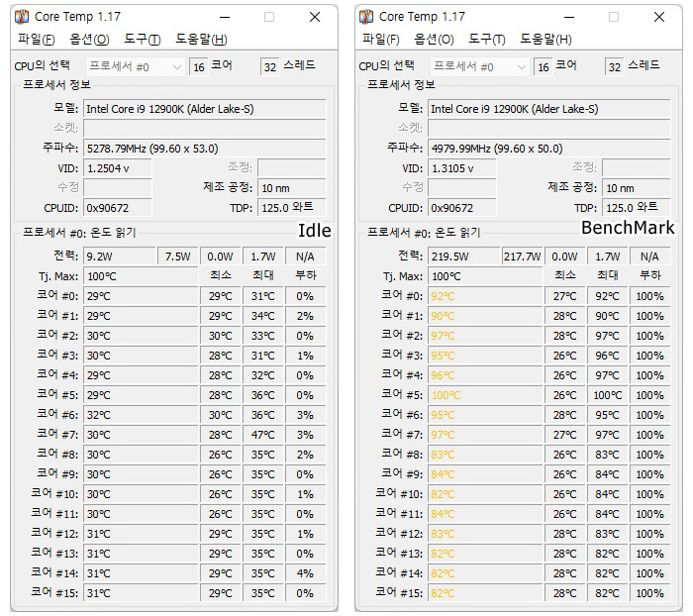This screenshot has width=693, height=616.
Task: Click the Tj. Max 100°C field in the Idle window
Action: tap(141, 276)
